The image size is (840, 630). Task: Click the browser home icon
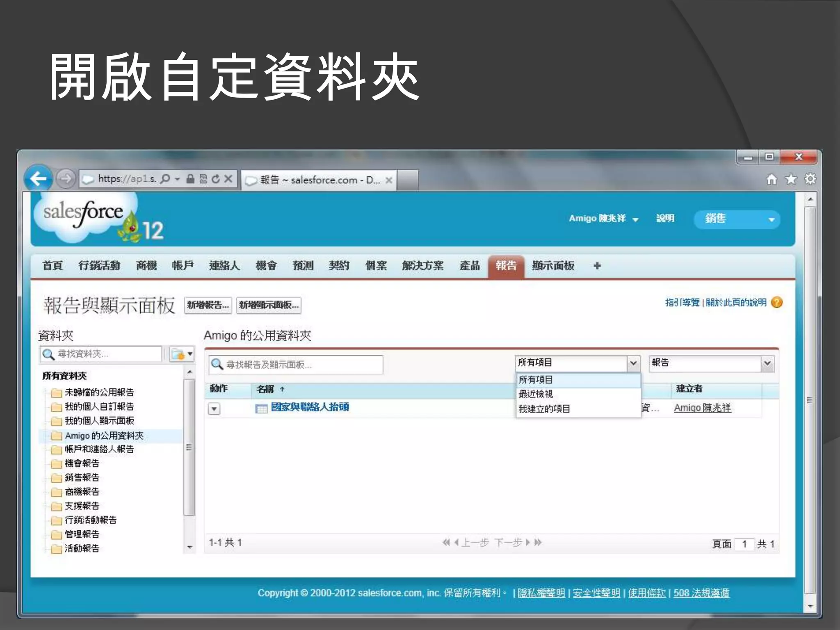(x=772, y=179)
